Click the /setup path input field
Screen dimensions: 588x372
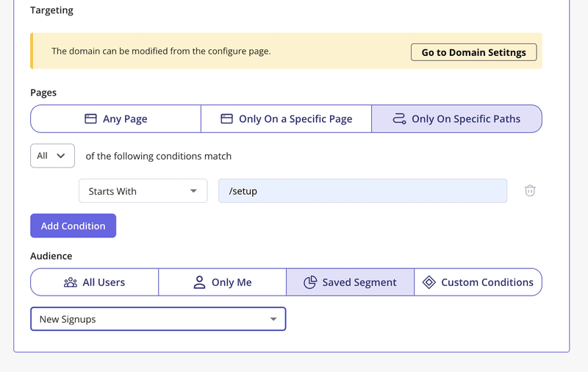(362, 191)
